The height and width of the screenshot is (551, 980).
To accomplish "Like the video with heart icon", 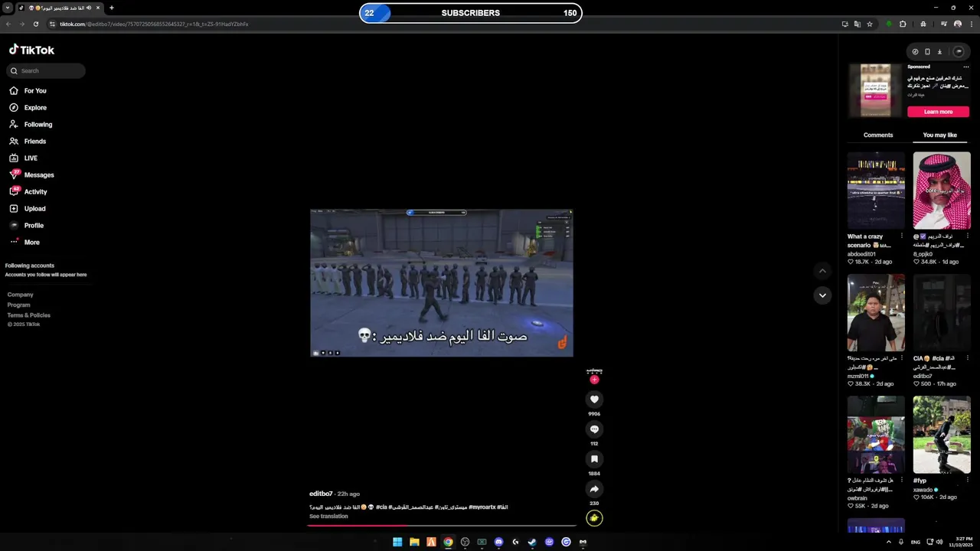I will (x=594, y=399).
